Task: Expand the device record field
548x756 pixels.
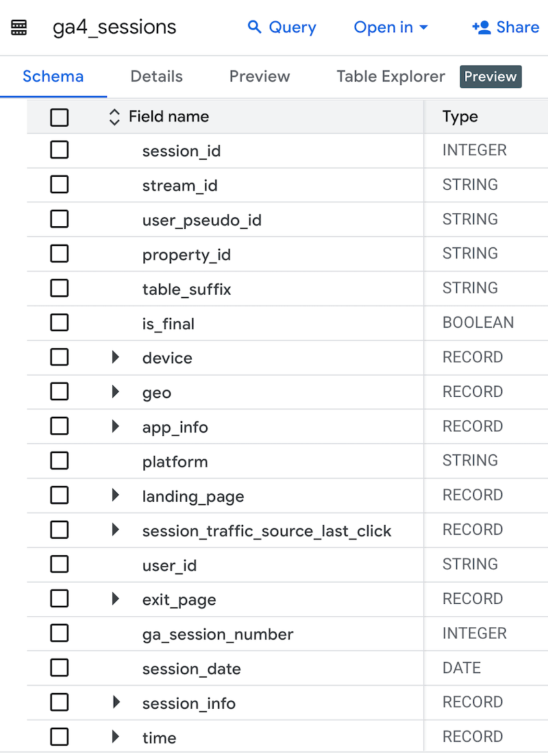Action: pyautogui.click(x=114, y=357)
